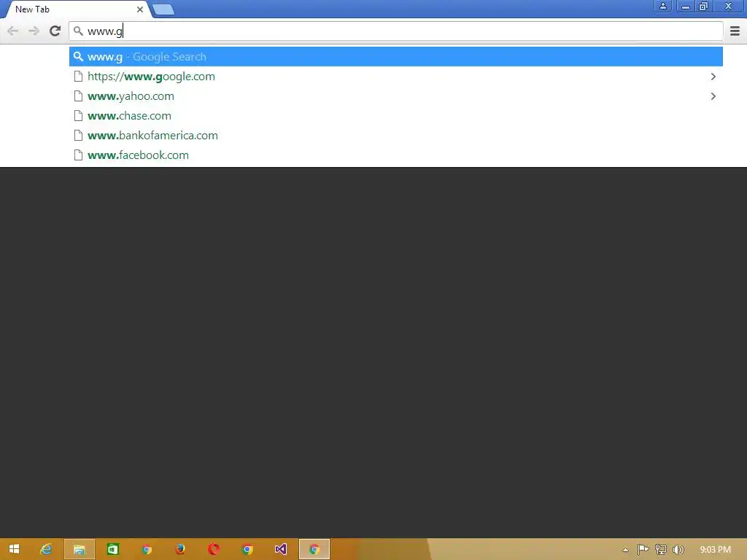Select https://www.google.com suggestion
The height and width of the screenshot is (560, 747).
pos(396,77)
